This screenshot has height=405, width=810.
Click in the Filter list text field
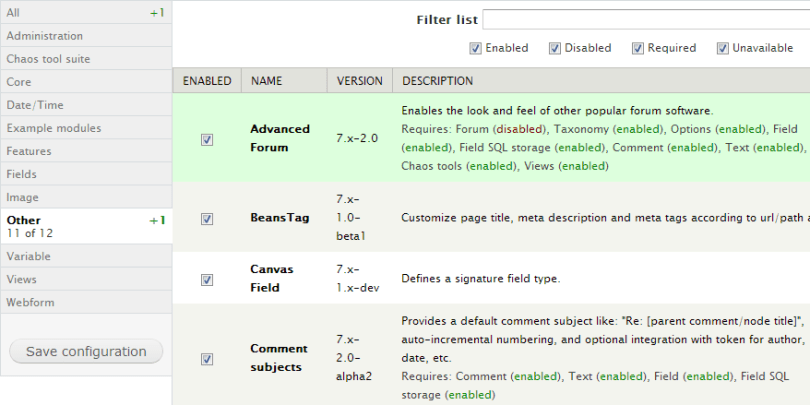[x=646, y=20]
